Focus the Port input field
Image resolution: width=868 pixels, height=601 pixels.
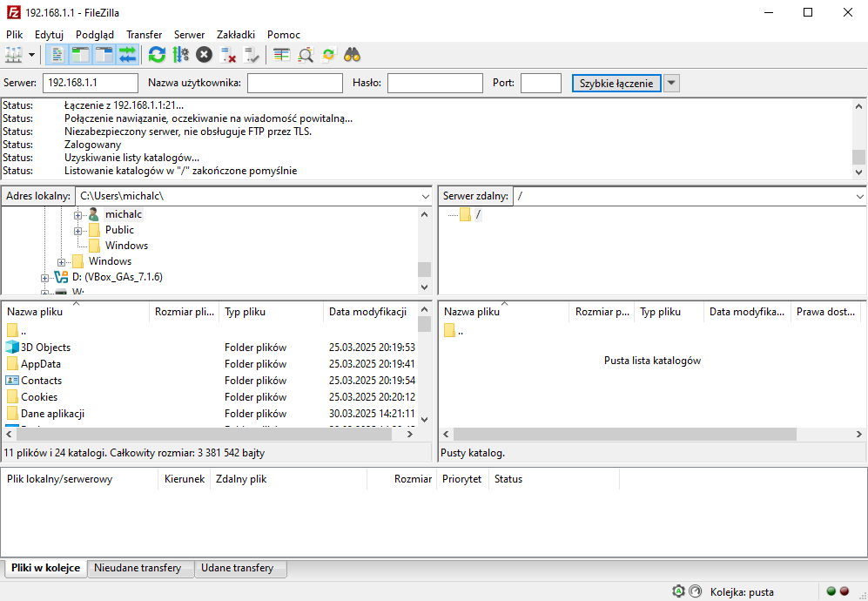pos(541,83)
